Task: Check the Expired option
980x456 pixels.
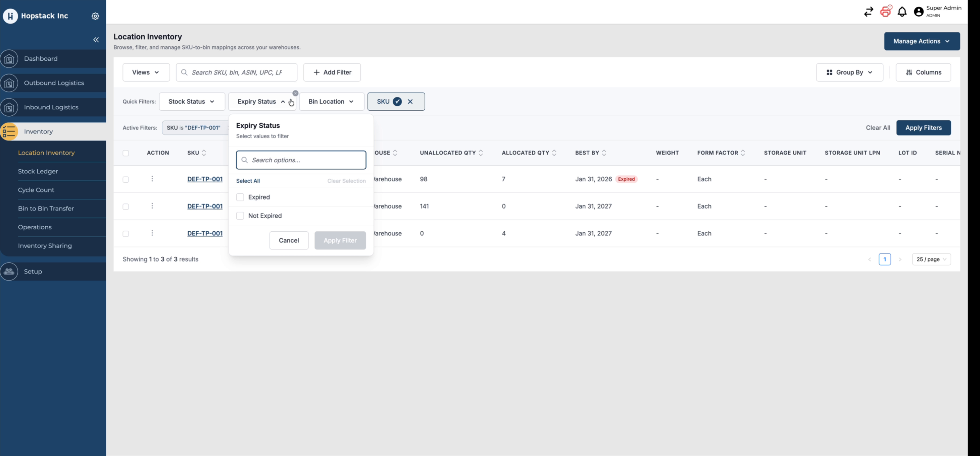Action: 240,197
